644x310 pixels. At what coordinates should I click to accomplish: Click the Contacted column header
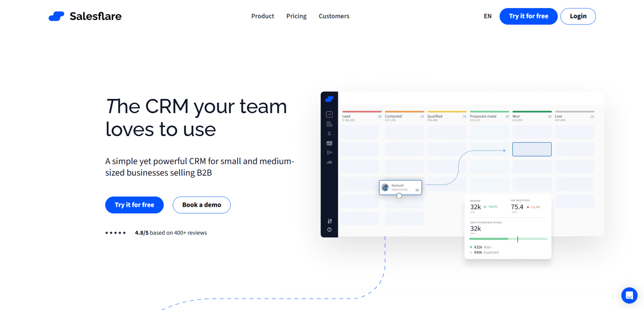coord(404,116)
